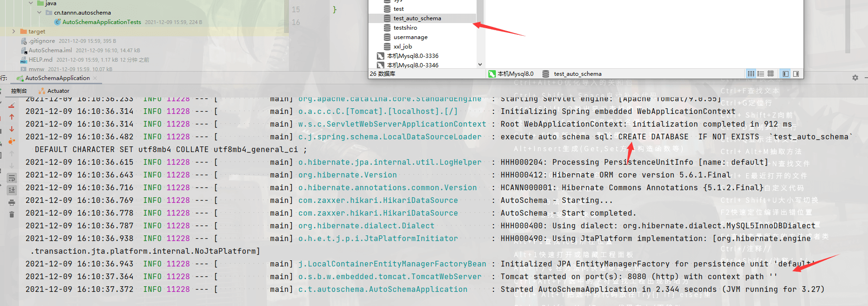Select the 本机Mysql8.0-3346 connection

pyautogui.click(x=412, y=65)
